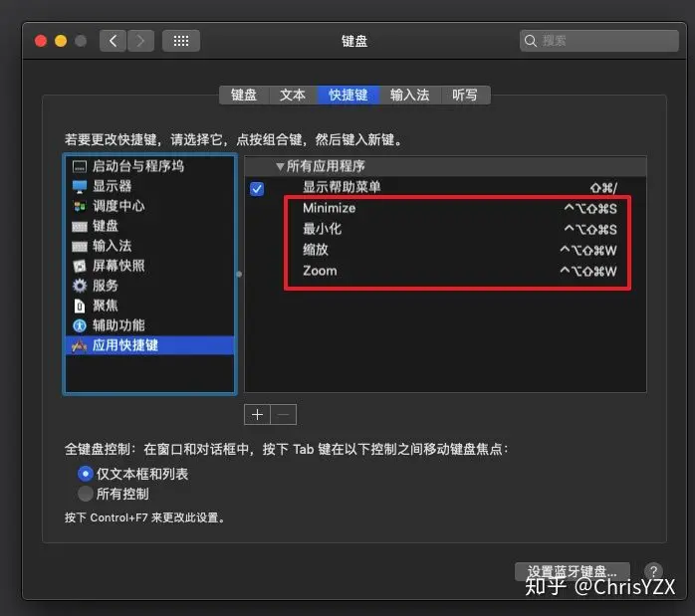This screenshot has height=616, width=695.
Task: Select 屏幕快照 in the category list
Action: [x=149, y=266]
